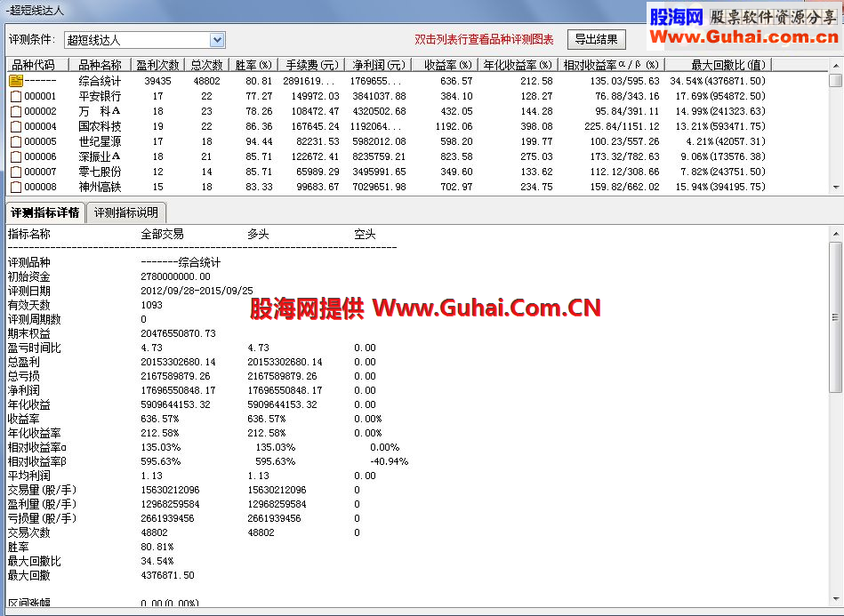Click the 胜率 value 80.81% in details
Image resolution: width=844 pixels, height=616 pixels.
[157, 547]
